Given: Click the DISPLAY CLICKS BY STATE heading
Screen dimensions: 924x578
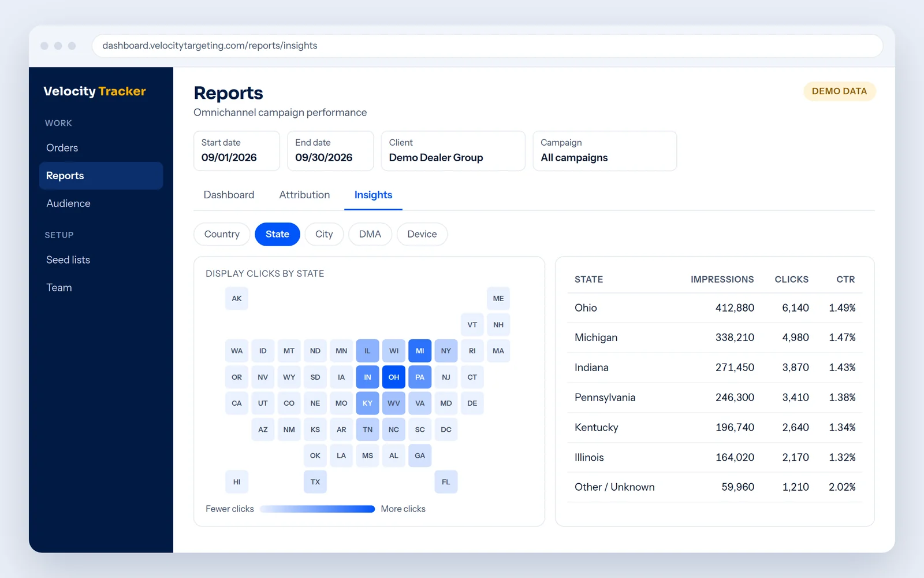Looking at the screenshot, I should [x=265, y=274].
